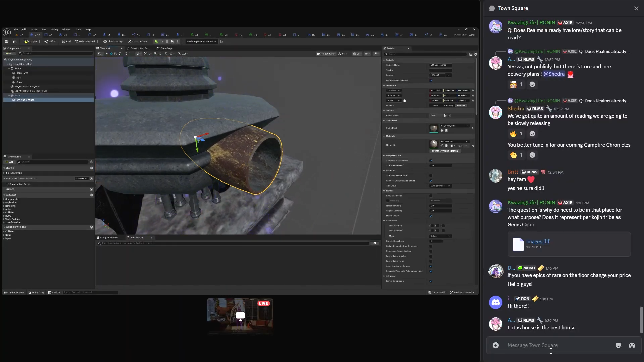Open the emoji picker in the message box
Image resolution: width=644 pixels, height=362 pixels.
click(x=618, y=345)
